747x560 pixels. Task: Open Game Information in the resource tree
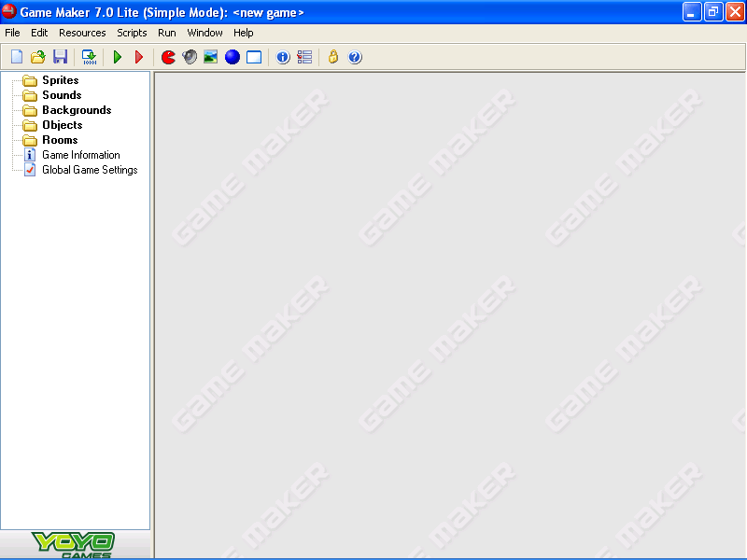pyautogui.click(x=81, y=155)
